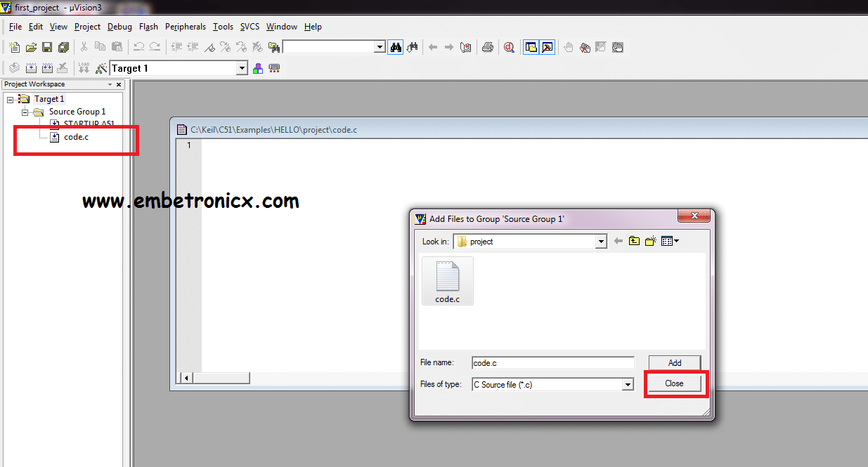Open the find text combo box dropdown
The width and height of the screenshot is (868, 467).
(380, 47)
